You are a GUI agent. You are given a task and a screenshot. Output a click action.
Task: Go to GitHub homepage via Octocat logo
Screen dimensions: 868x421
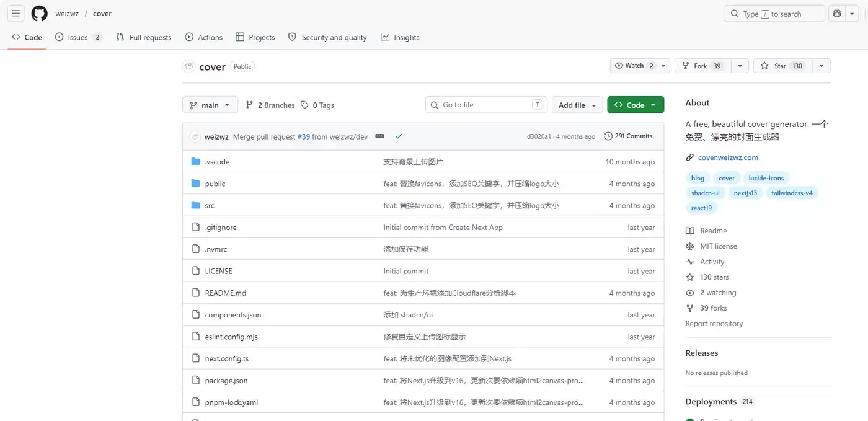coord(39,13)
